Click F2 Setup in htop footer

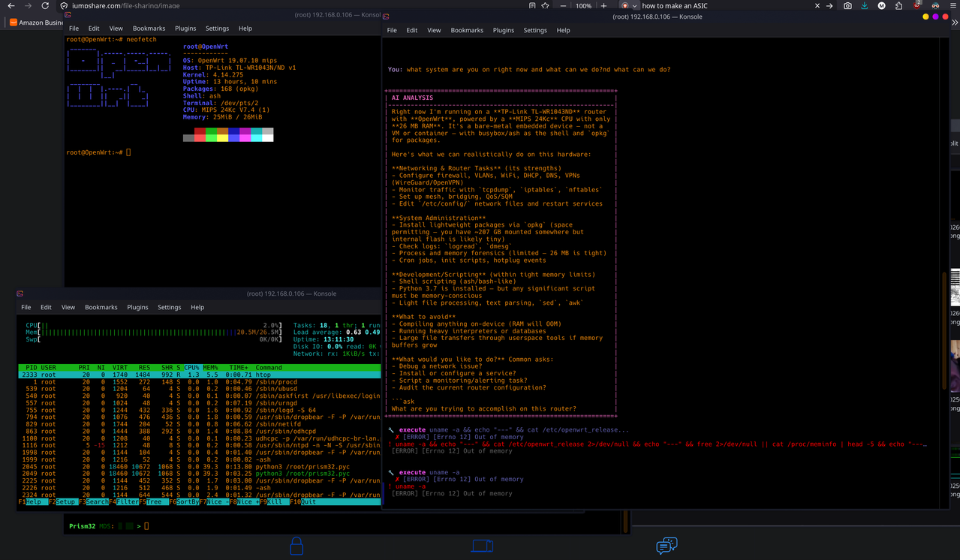62,502
